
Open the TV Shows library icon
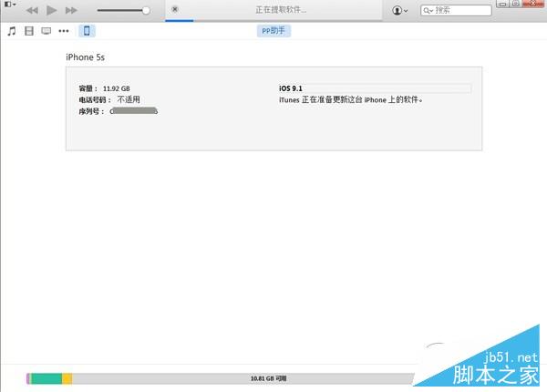(x=46, y=31)
